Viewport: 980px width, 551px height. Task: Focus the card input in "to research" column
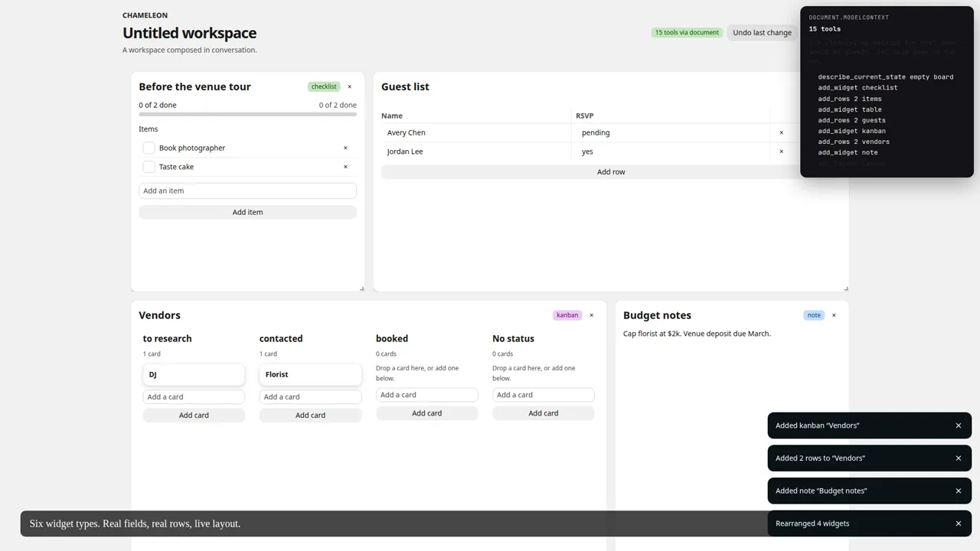pos(194,396)
